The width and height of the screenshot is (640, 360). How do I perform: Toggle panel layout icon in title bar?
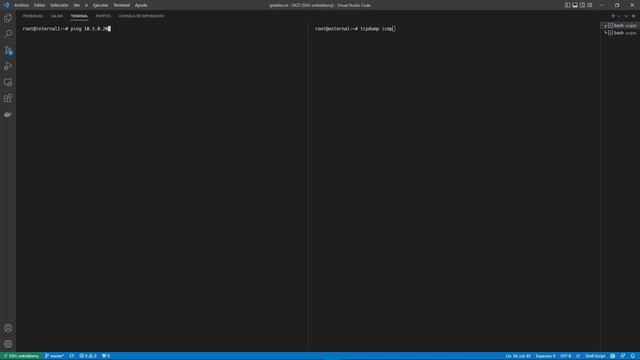[575, 5]
